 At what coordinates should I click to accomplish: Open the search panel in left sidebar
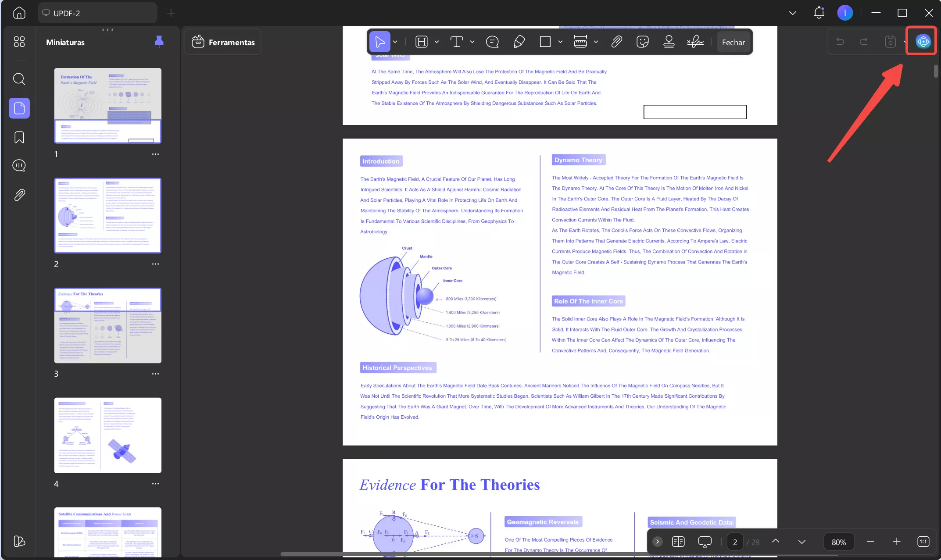tap(19, 79)
